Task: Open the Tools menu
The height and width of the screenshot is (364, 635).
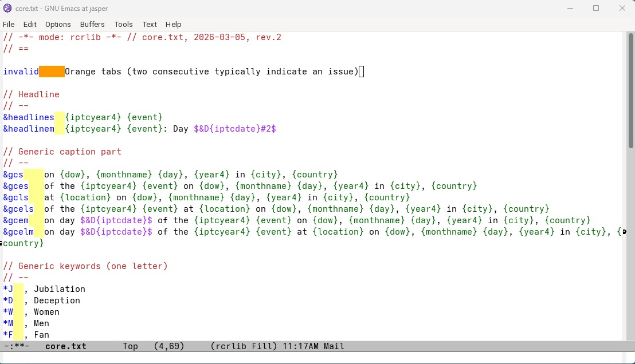Action: pyautogui.click(x=124, y=24)
